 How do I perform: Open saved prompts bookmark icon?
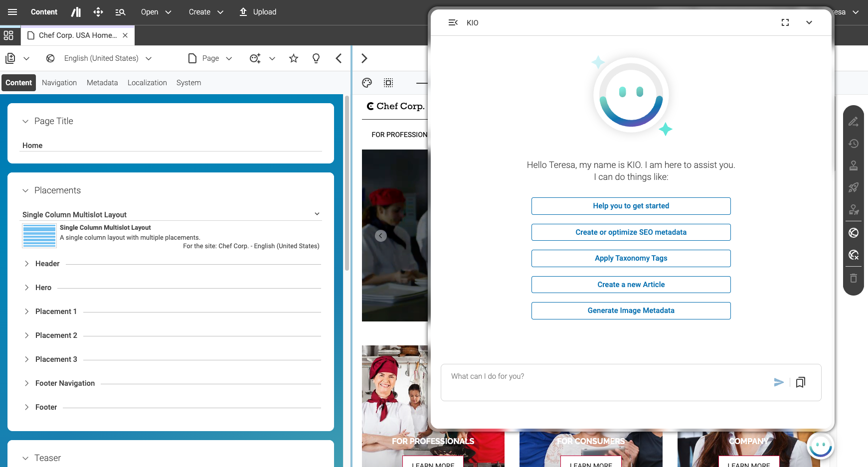click(x=801, y=382)
